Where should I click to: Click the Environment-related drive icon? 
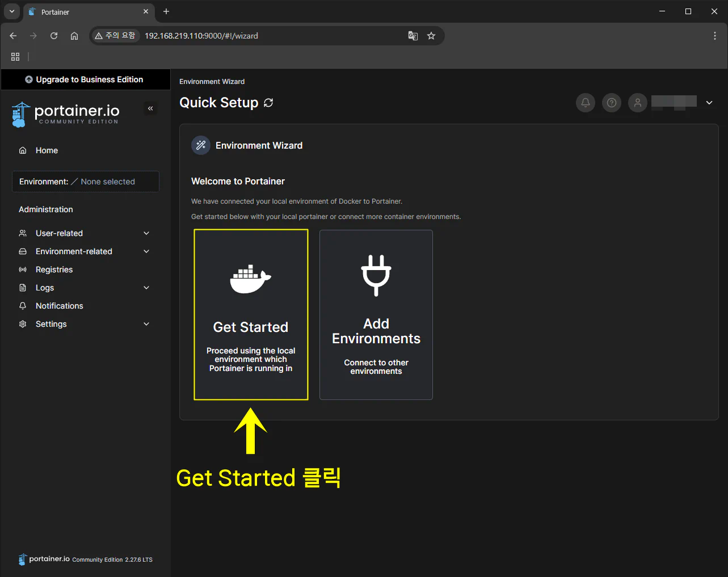[x=23, y=251]
